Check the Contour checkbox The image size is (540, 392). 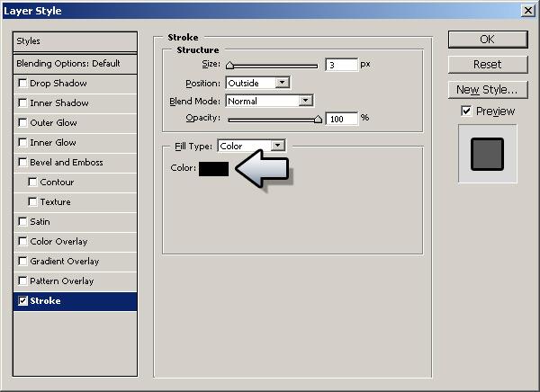click(x=32, y=182)
